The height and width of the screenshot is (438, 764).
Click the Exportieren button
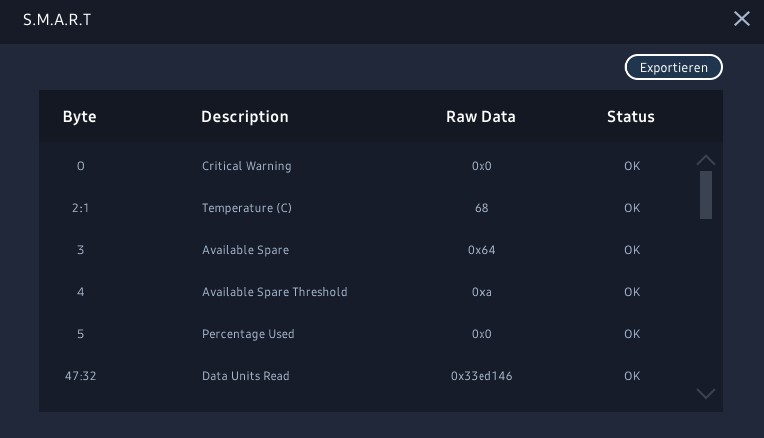(x=673, y=67)
